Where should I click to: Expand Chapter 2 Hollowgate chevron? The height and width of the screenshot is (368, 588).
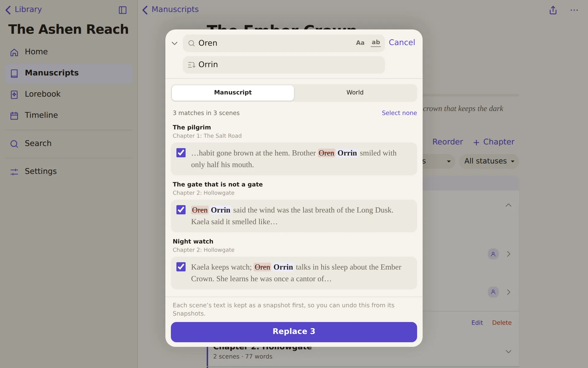508,351
